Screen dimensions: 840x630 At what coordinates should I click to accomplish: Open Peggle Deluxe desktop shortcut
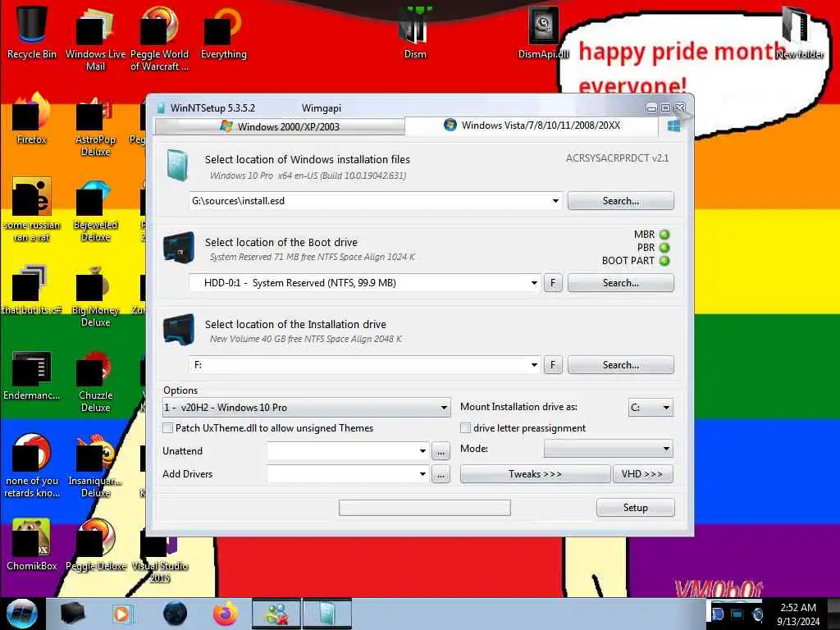(x=95, y=544)
